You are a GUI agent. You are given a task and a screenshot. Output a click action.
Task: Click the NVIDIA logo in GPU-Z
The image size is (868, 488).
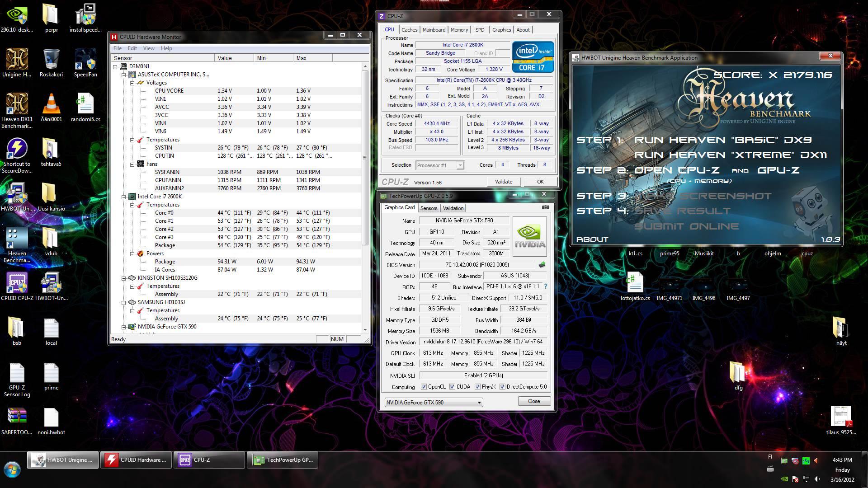click(x=530, y=236)
